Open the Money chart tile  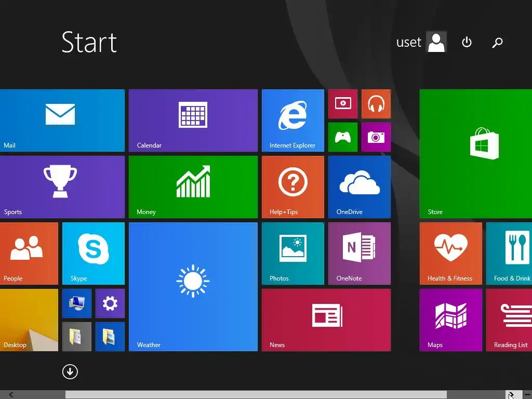click(193, 187)
